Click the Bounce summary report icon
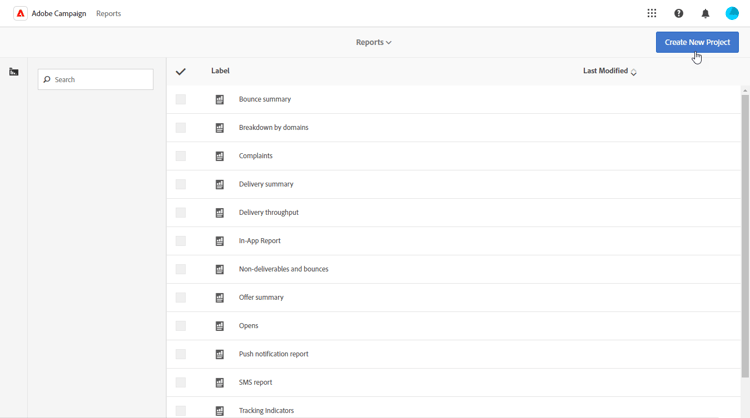This screenshot has width=750, height=418. point(220,100)
